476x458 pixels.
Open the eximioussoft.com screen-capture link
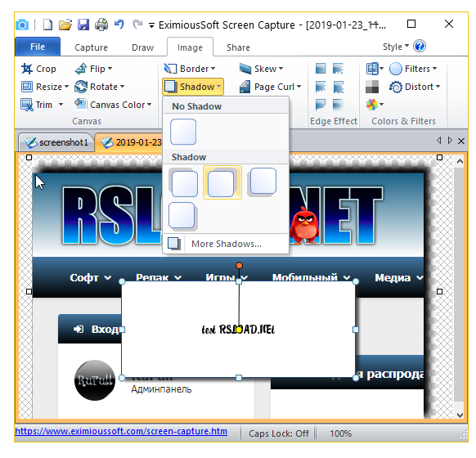[x=121, y=431]
